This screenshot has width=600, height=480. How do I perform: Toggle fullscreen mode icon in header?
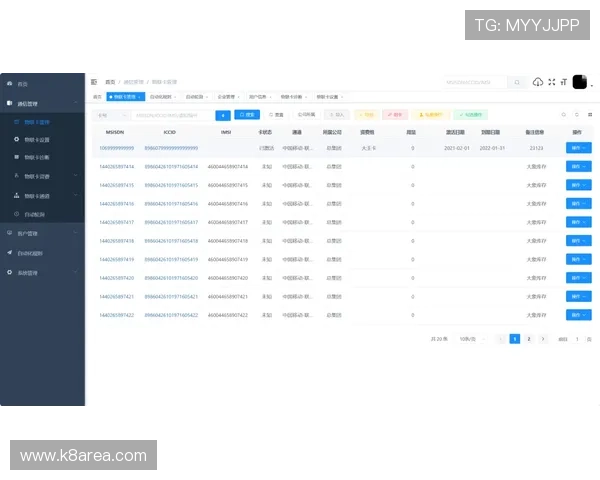coord(551,82)
